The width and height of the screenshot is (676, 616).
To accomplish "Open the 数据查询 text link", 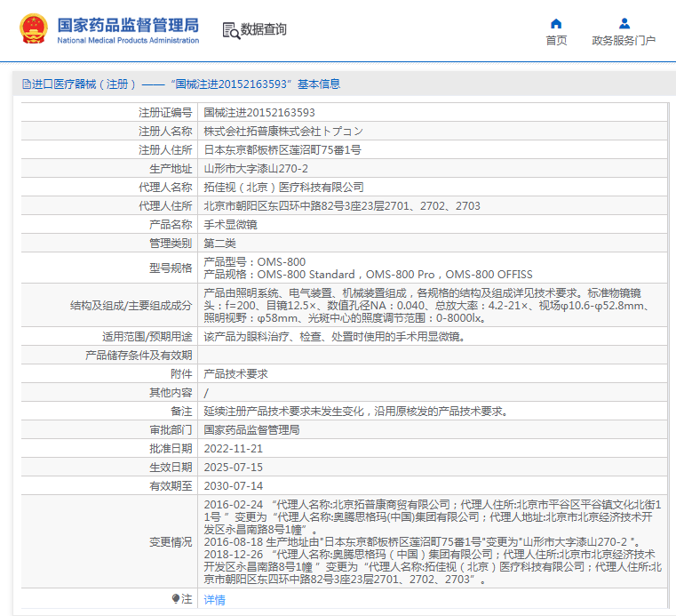I will (264, 30).
